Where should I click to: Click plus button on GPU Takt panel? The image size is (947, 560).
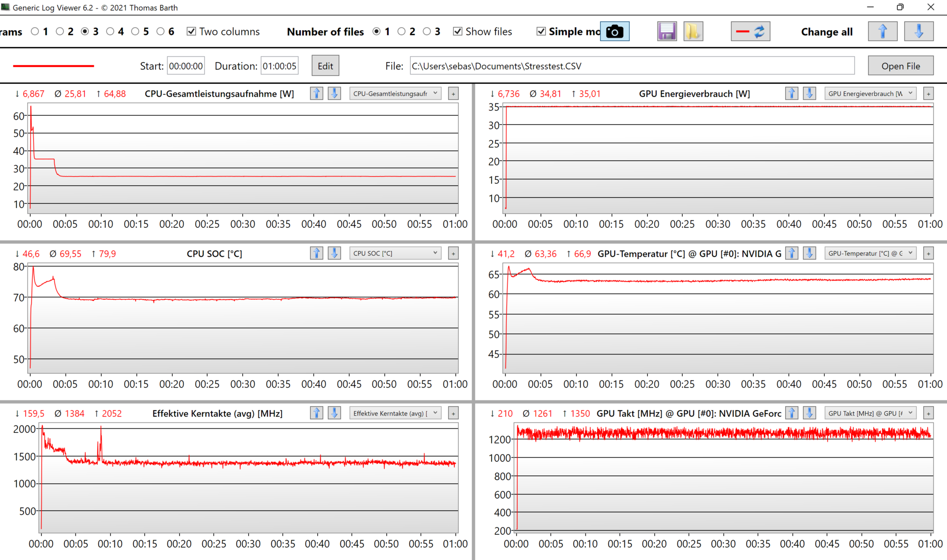(928, 414)
